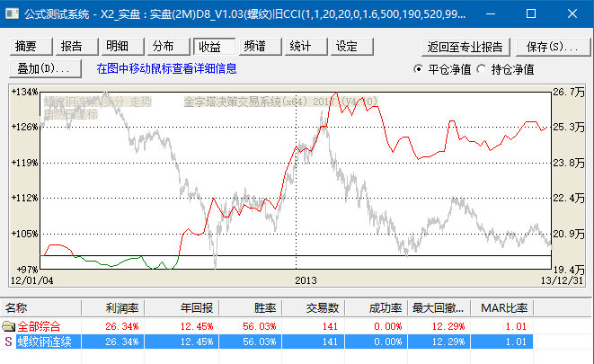594x364 pixels.
Task: Click the 返回至专业报告 button
Action: click(x=465, y=47)
